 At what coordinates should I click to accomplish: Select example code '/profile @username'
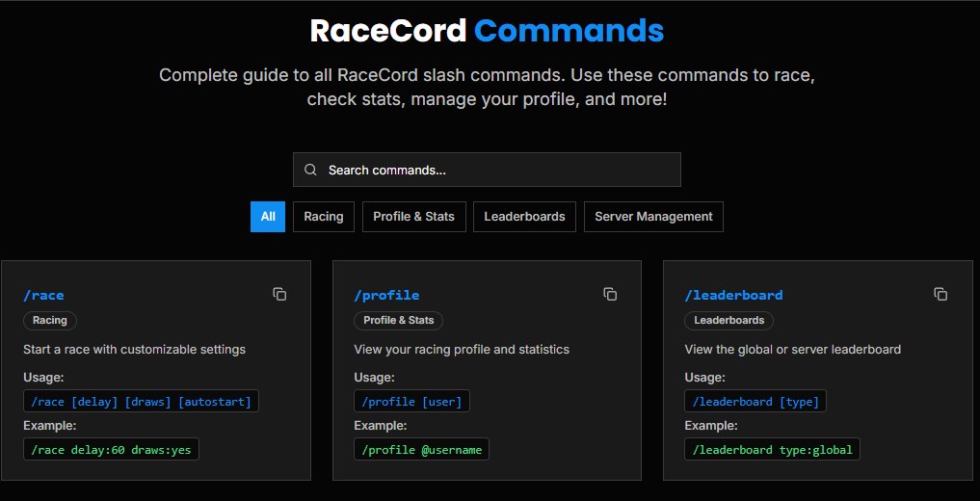pyautogui.click(x=421, y=449)
